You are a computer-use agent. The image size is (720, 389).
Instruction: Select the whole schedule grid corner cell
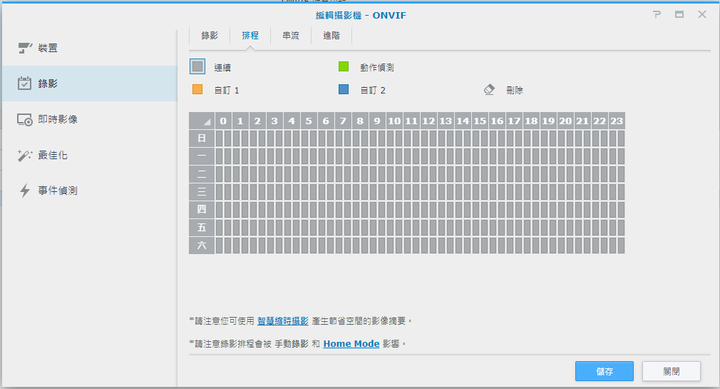tap(202, 121)
